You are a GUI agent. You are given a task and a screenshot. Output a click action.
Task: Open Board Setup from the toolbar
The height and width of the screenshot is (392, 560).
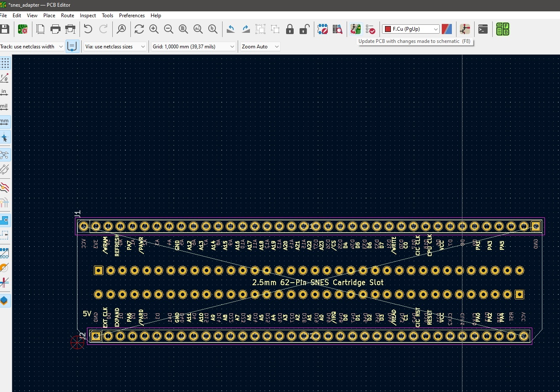23,29
